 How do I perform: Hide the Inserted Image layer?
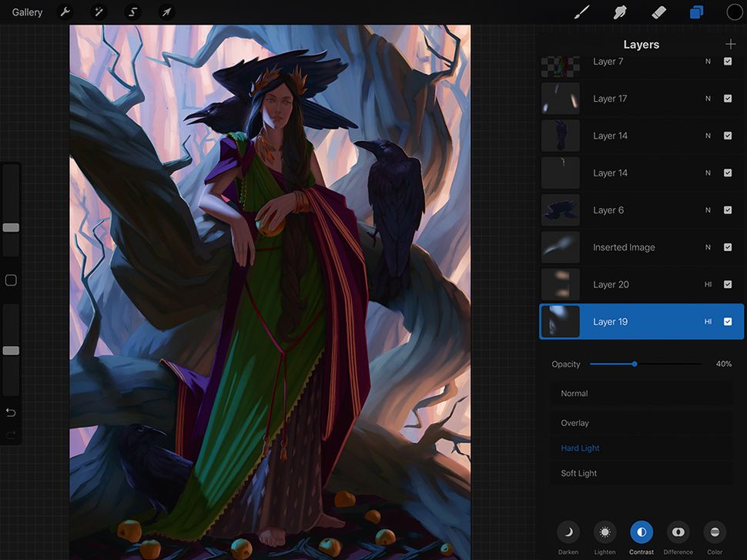tap(727, 247)
